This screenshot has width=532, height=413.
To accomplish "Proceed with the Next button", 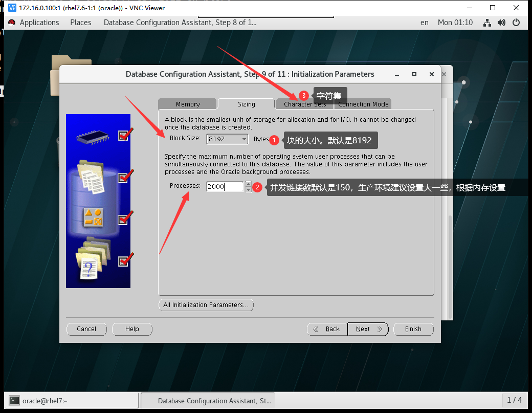I will tap(368, 329).
